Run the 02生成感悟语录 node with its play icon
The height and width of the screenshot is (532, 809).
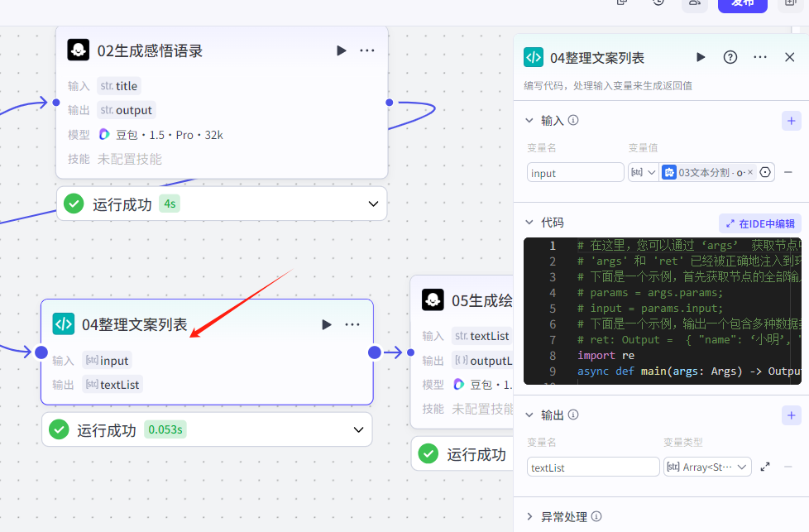coord(342,50)
